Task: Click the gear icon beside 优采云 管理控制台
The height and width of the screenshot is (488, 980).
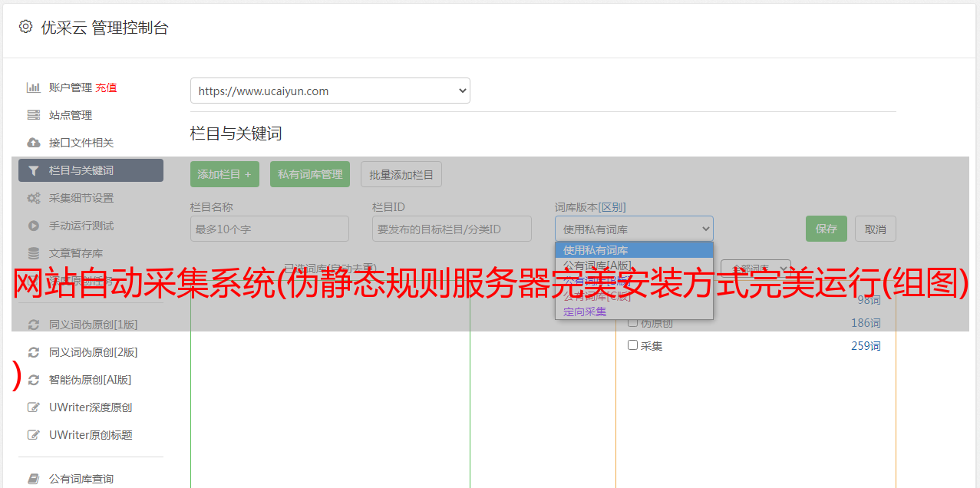Action: (25, 27)
